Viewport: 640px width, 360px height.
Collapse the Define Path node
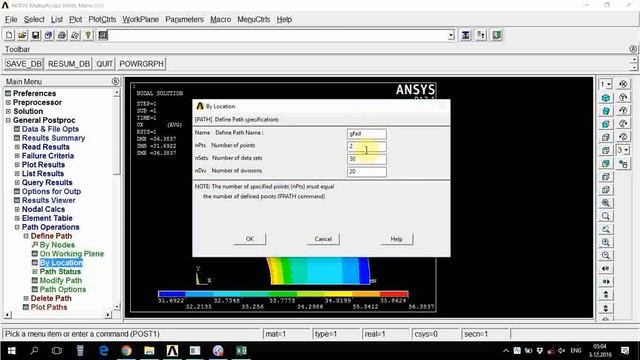pos(26,236)
